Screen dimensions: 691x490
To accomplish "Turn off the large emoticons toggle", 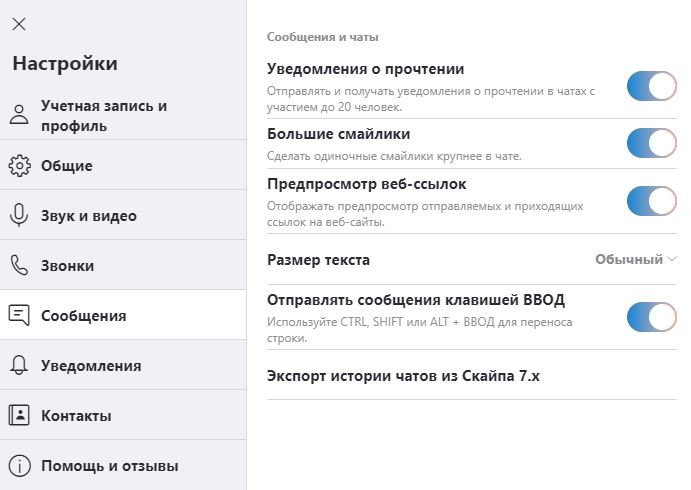I will pos(652,143).
